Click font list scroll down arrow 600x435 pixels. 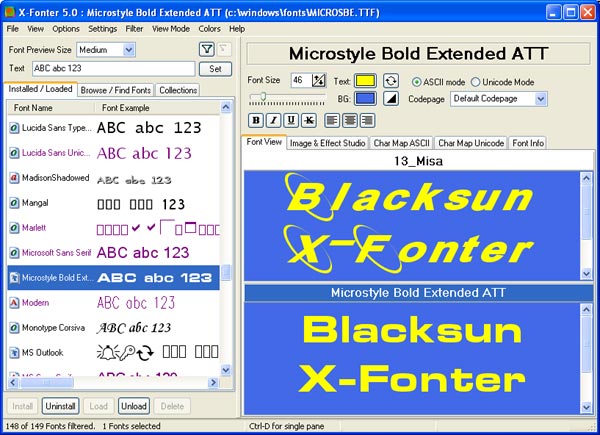226,370
